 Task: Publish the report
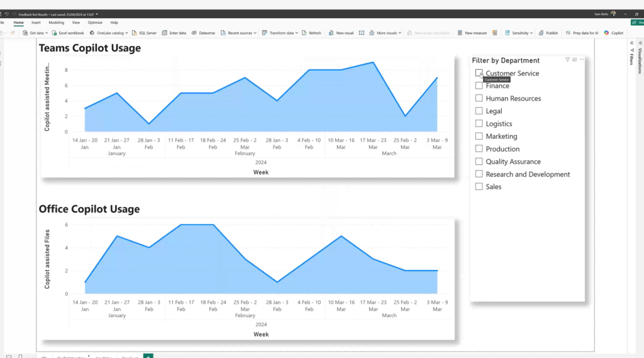coord(548,33)
